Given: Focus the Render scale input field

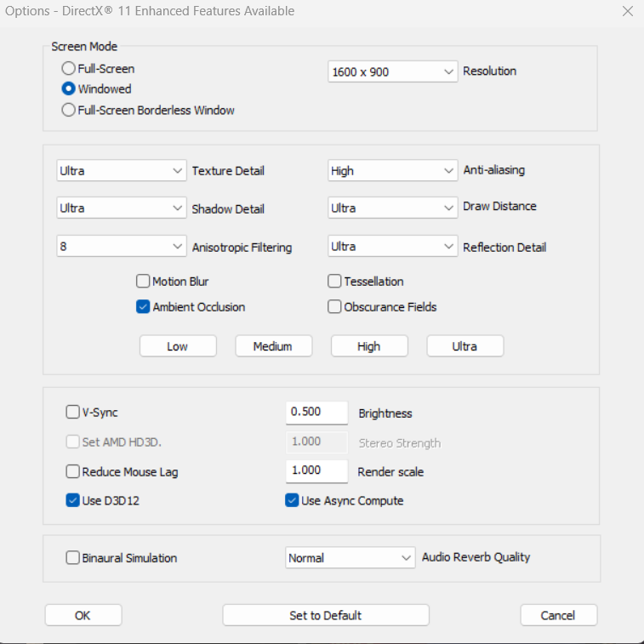Looking at the screenshot, I should tap(316, 470).
